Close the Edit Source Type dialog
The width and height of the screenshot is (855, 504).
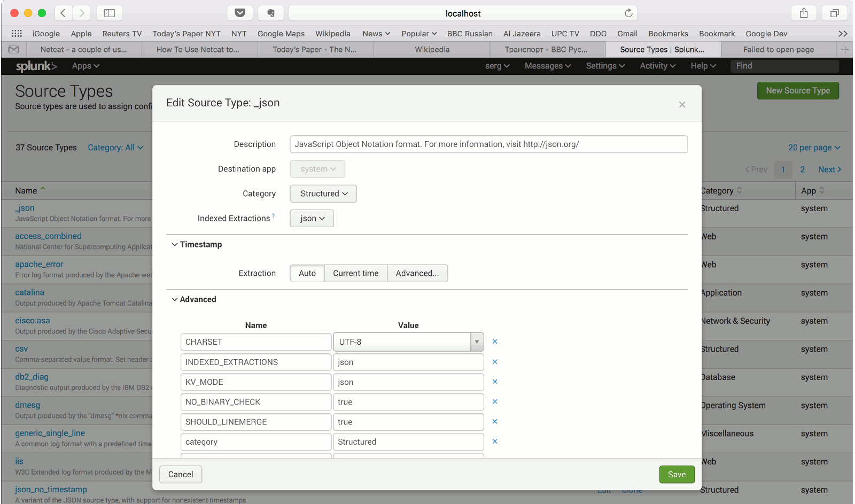click(x=682, y=105)
